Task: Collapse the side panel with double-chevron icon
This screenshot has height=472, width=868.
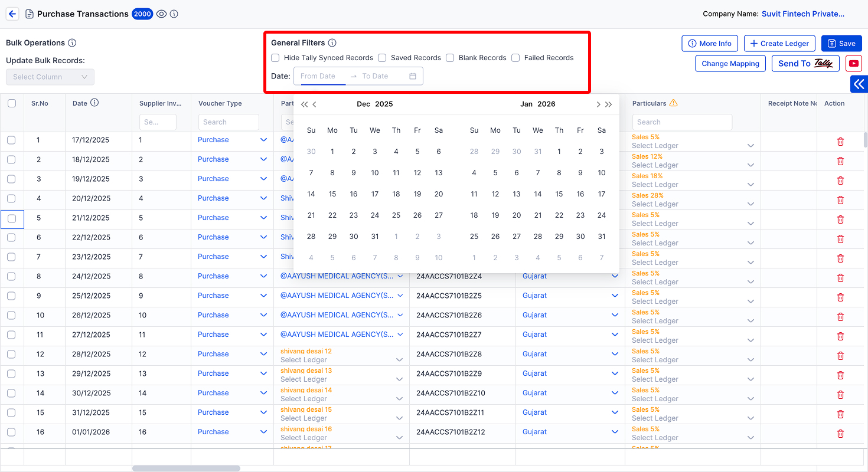Action: pos(859,84)
